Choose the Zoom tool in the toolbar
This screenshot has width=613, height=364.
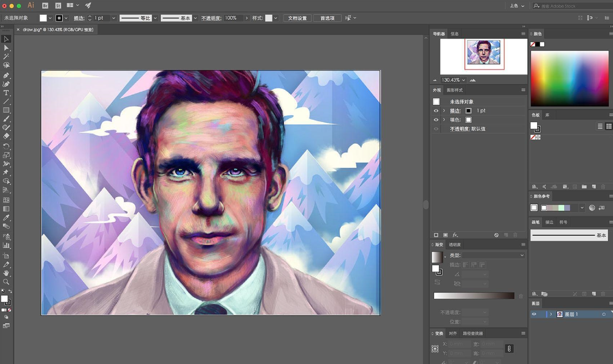point(7,282)
